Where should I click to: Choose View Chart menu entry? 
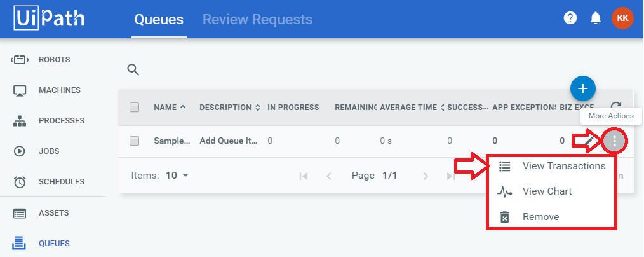click(551, 191)
